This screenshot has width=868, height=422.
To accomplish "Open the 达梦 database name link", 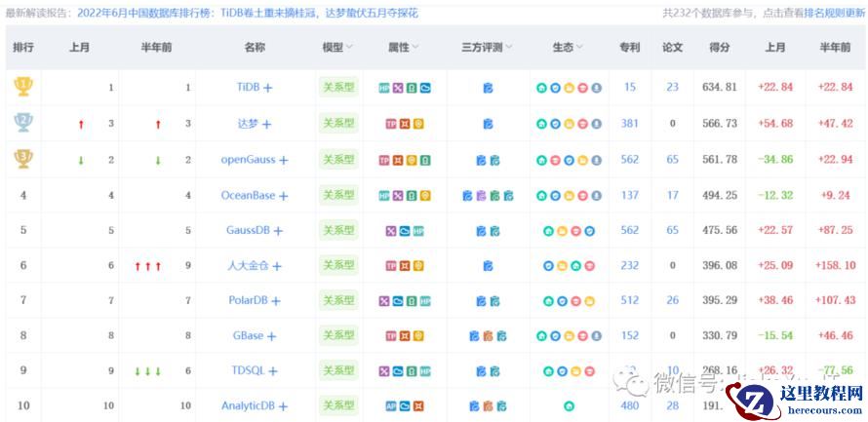I will (x=248, y=124).
